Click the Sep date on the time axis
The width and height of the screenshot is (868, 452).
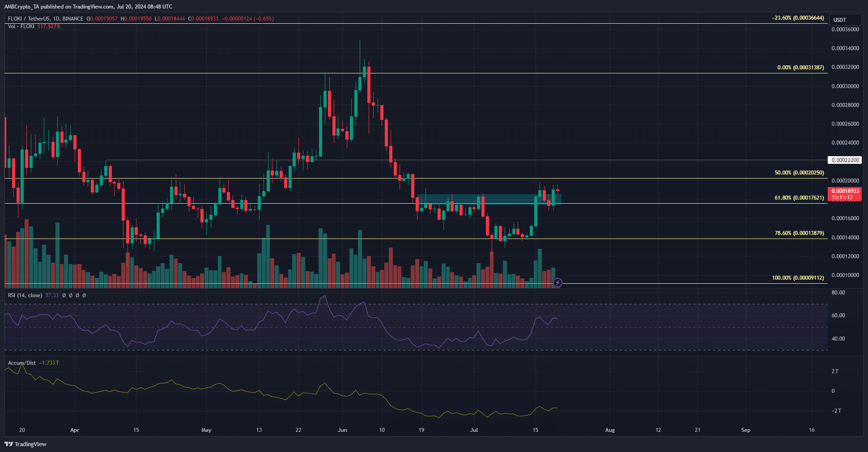click(746, 430)
